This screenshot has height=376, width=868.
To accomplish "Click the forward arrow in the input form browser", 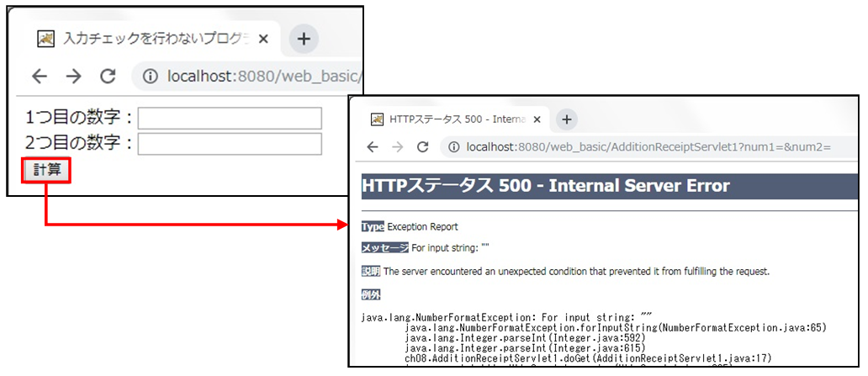I will pyautogui.click(x=73, y=77).
